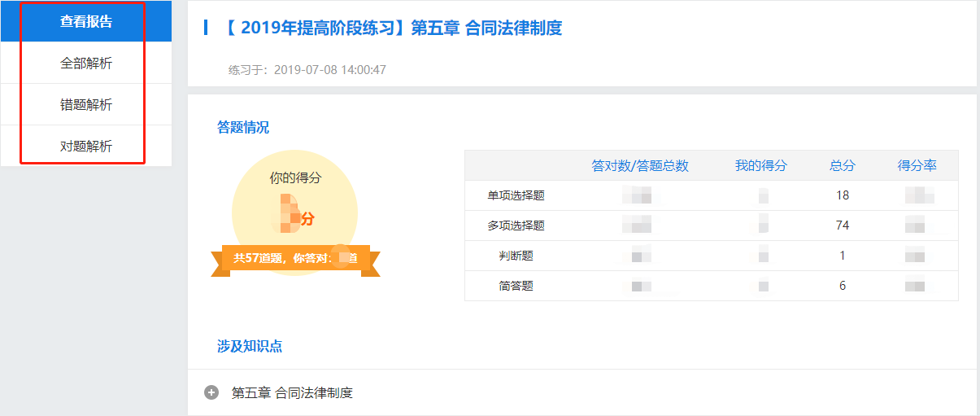Go to 对题解析 in the sidebar
This screenshot has height=416, width=980.
86,146
